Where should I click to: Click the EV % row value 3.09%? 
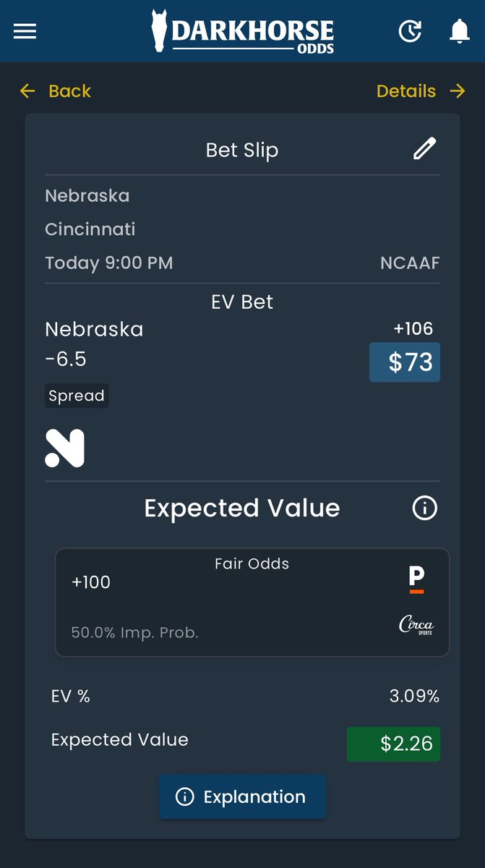(413, 697)
